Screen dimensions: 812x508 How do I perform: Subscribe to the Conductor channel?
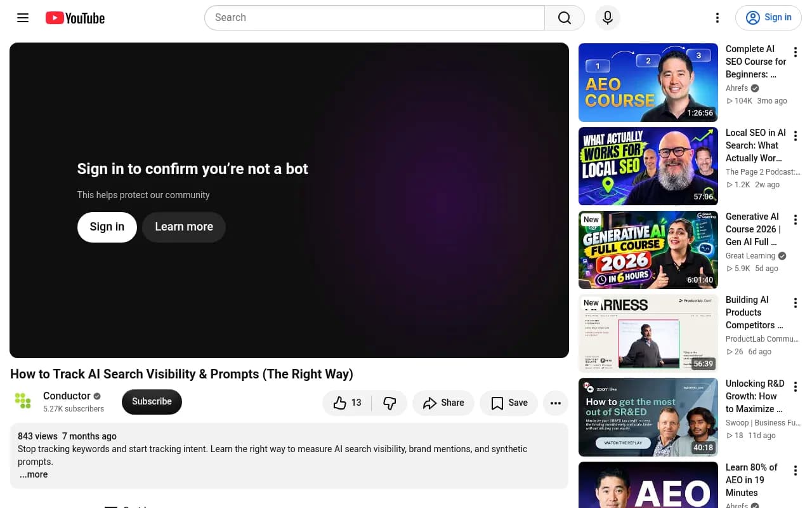[152, 402]
